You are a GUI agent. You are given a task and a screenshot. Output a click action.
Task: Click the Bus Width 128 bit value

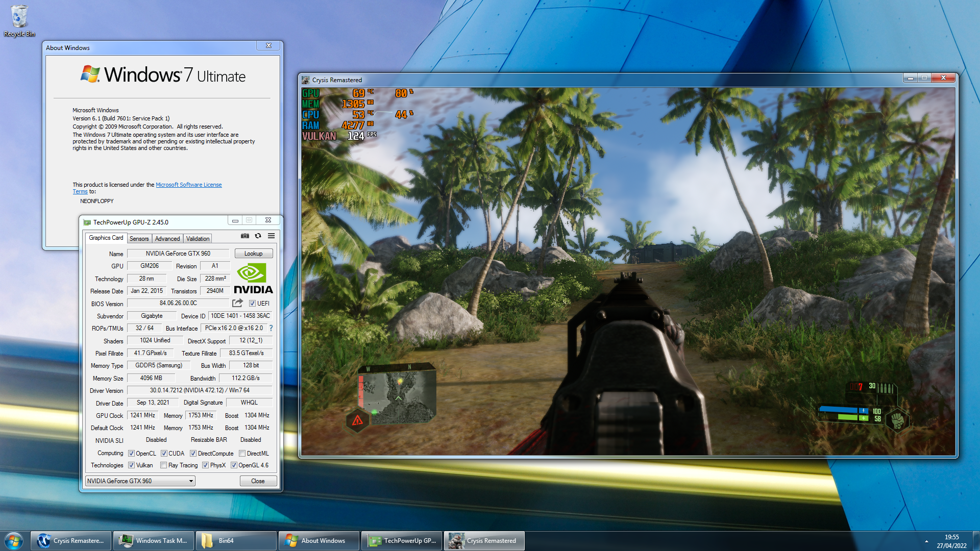pos(251,365)
